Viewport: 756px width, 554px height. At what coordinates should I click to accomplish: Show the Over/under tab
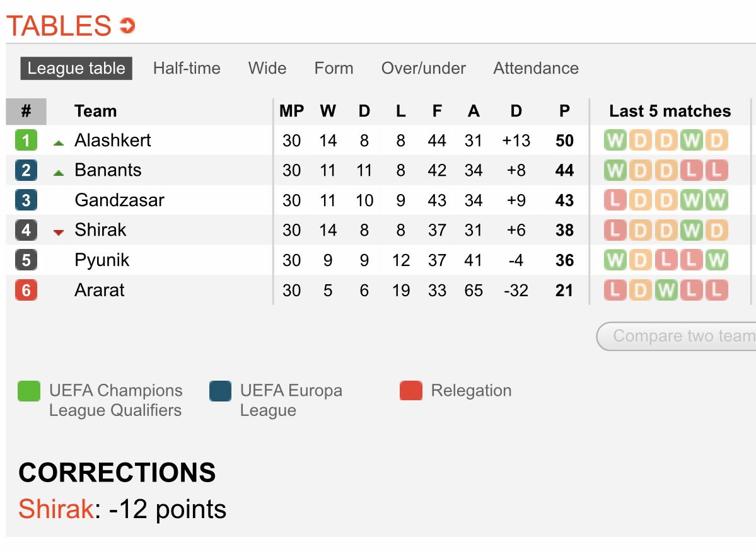pyautogui.click(x=423, y=68)
